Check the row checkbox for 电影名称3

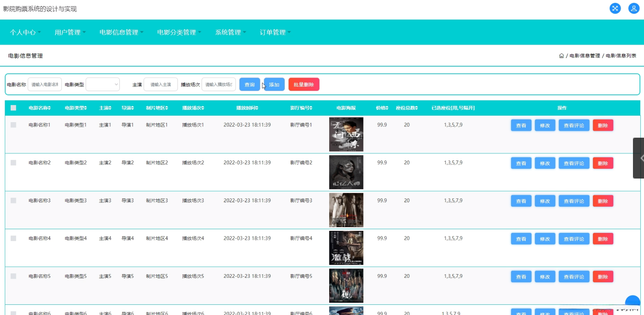[x=13, y=201]
